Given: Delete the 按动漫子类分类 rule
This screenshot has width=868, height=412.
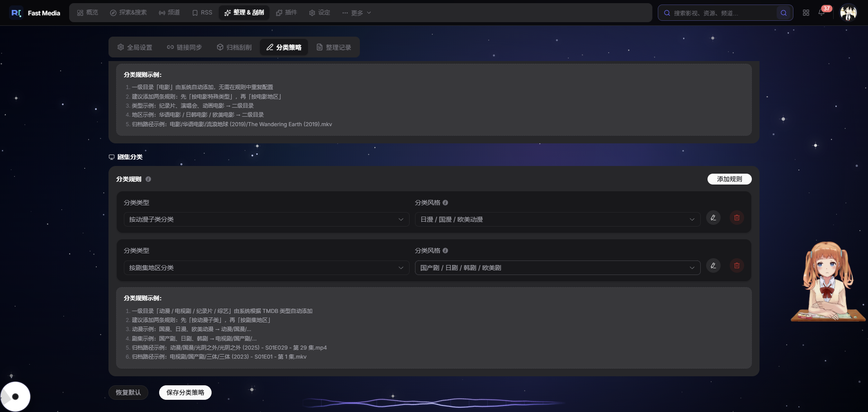Looking at the screenshot, I should click(736, 218).
